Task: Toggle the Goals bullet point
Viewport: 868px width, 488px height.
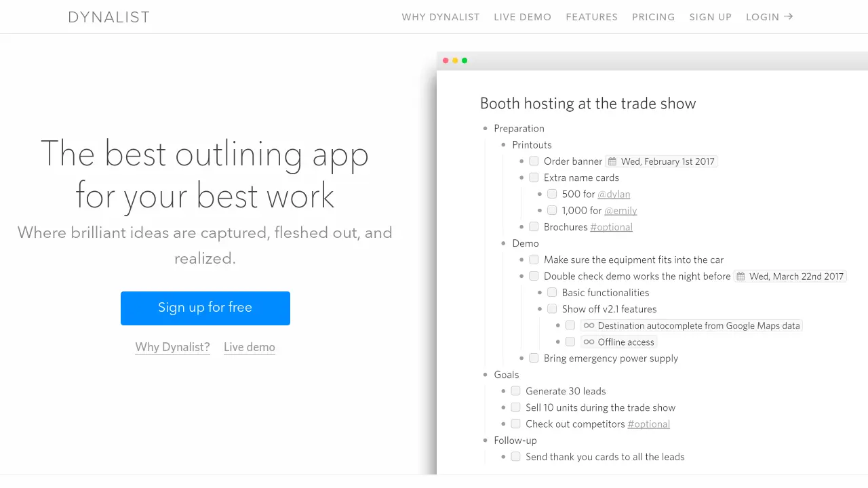Action: coord(486,375)
